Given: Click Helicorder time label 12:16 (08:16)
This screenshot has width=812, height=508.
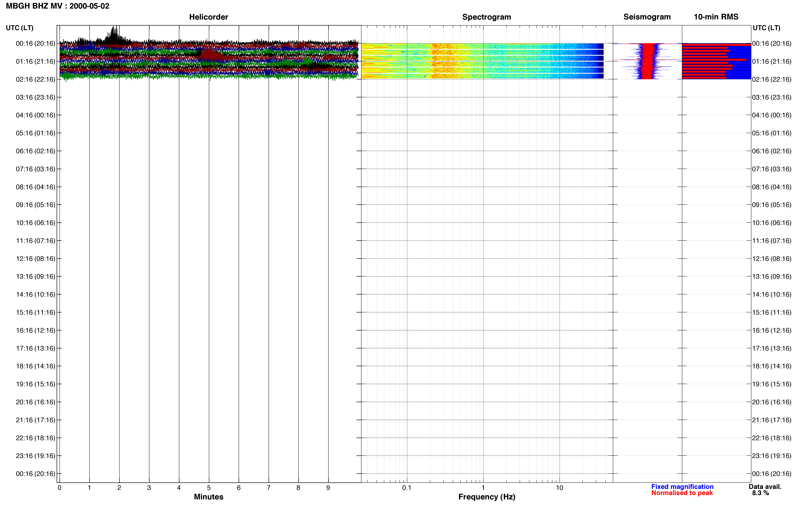Looking at the screenshot, I should click(36, 259).
